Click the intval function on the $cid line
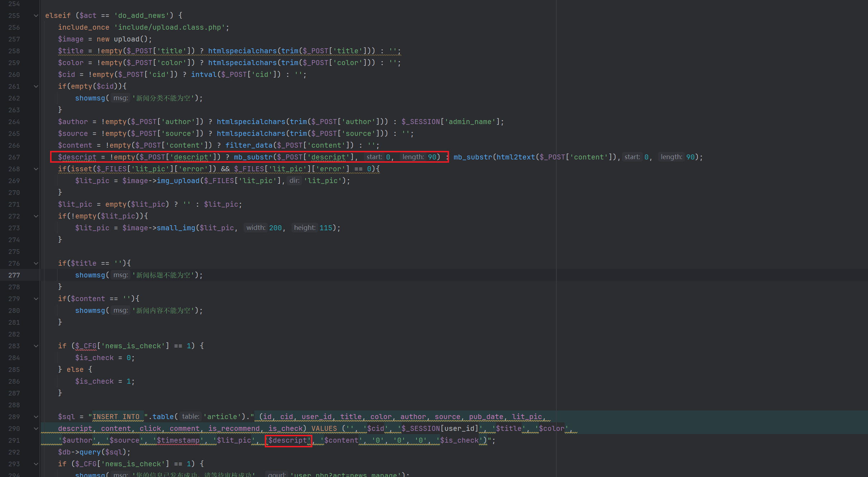868x477 pixels. pos(204,74)
